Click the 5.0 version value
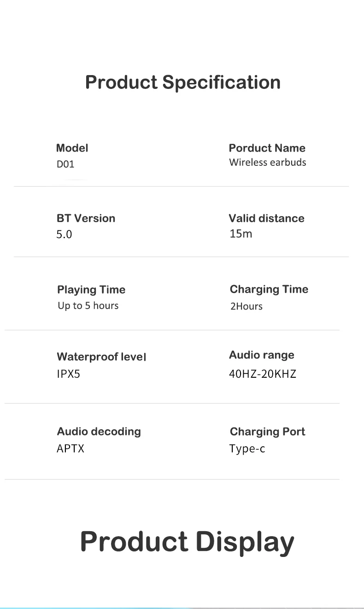 pos(65,234)
